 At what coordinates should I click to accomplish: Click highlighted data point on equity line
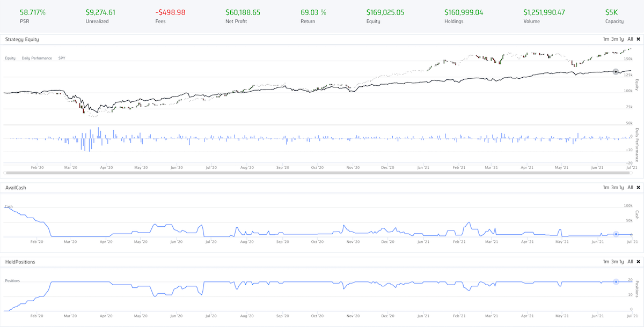click(616, 71)
